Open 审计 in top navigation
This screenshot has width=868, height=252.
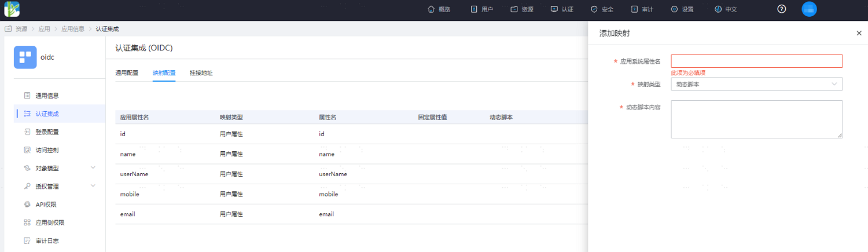pyautogui.click(x=648, y=9)
